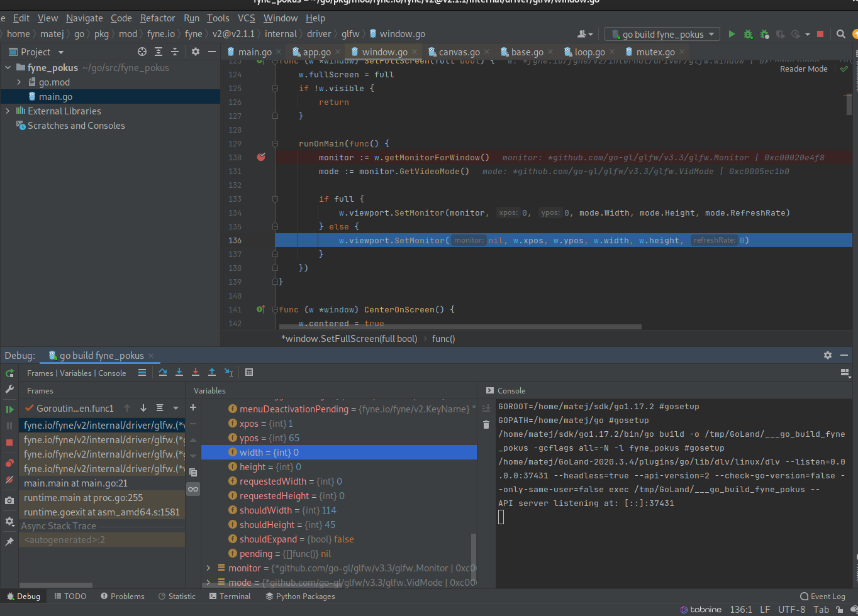Open the user account dropdown in toolbar
The image size is (858, 616).
(584, 34)
